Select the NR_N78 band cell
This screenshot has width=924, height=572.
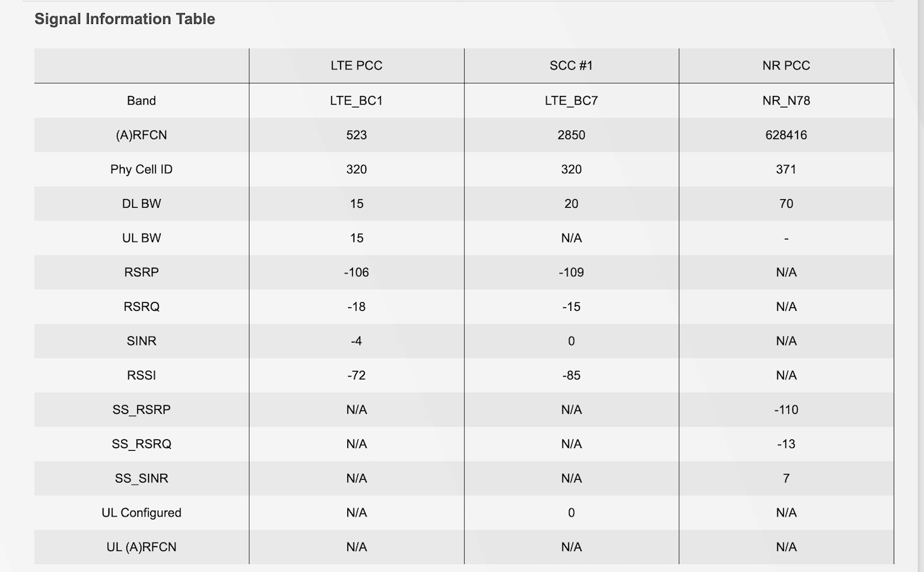786,100
